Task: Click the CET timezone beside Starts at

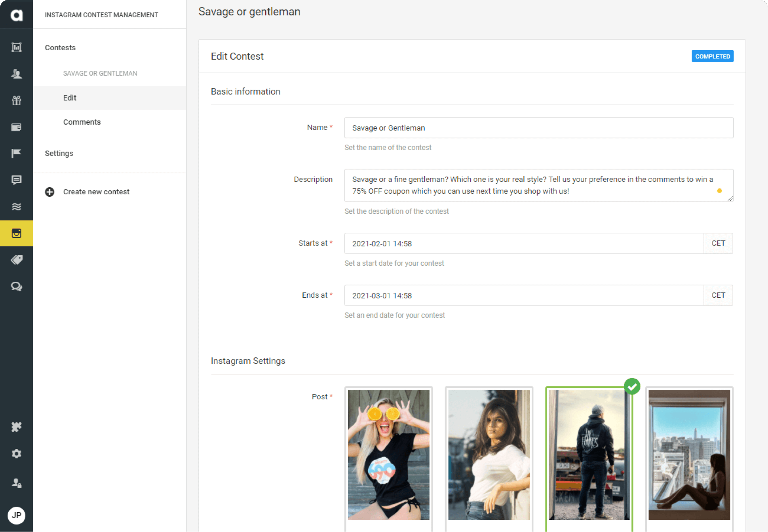Action: click(x=718, y=243)
